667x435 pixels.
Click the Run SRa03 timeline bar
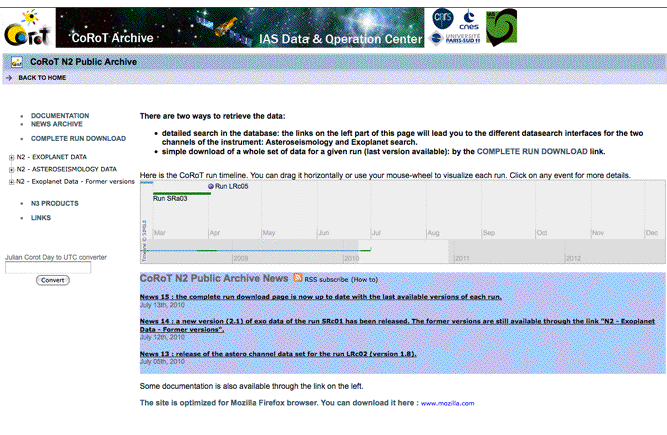(x=180, y=195)
